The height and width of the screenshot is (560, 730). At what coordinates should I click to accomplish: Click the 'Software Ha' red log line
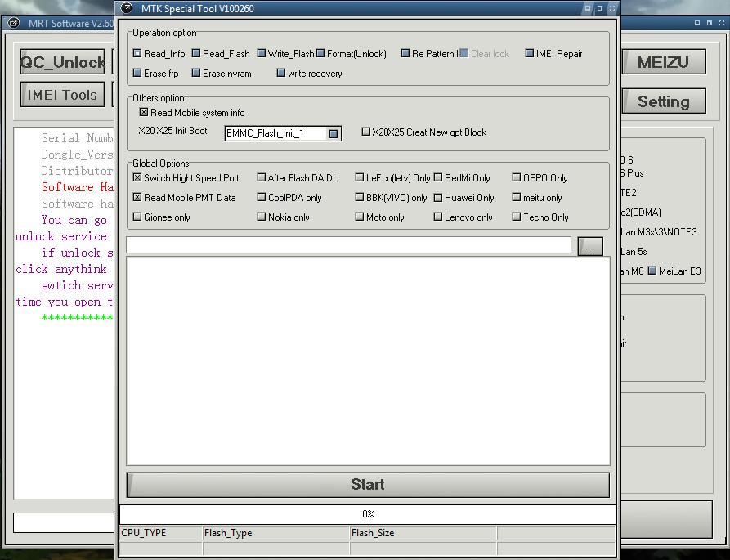[x=78, y=187]
